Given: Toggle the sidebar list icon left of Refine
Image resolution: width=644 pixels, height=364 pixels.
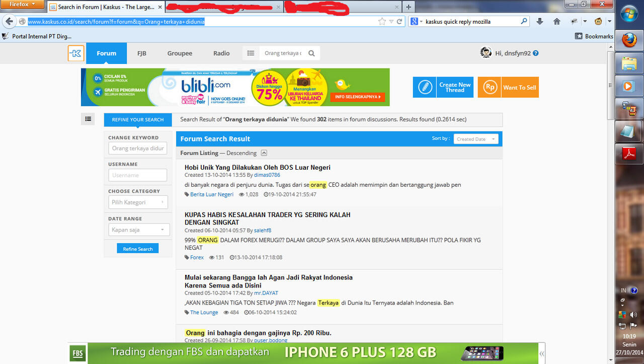Looking at the screenshot, I should (88, 119).
